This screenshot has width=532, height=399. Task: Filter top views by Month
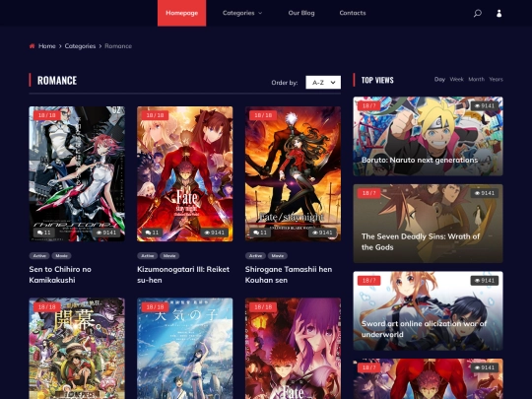pyautogui.click(x=477, y=79)
